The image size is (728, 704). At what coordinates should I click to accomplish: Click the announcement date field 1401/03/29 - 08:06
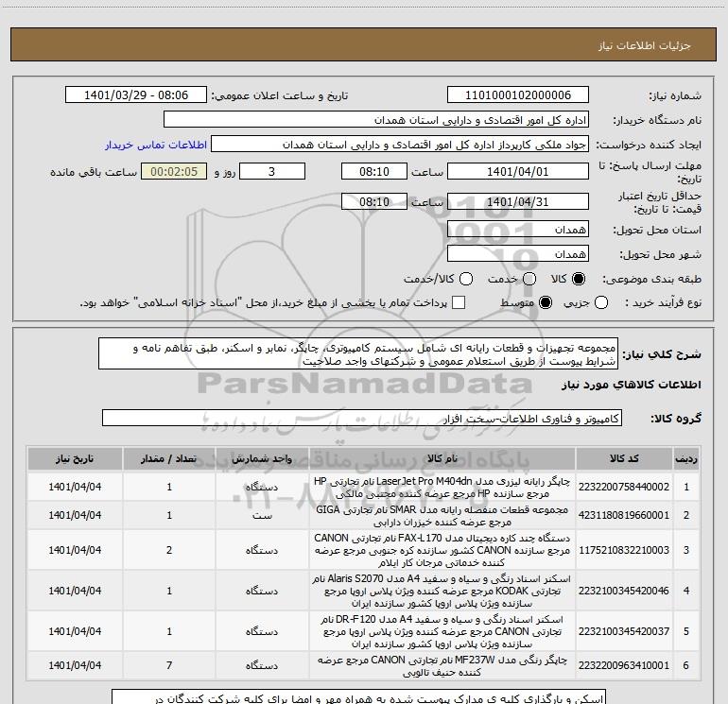pos(136,95)
